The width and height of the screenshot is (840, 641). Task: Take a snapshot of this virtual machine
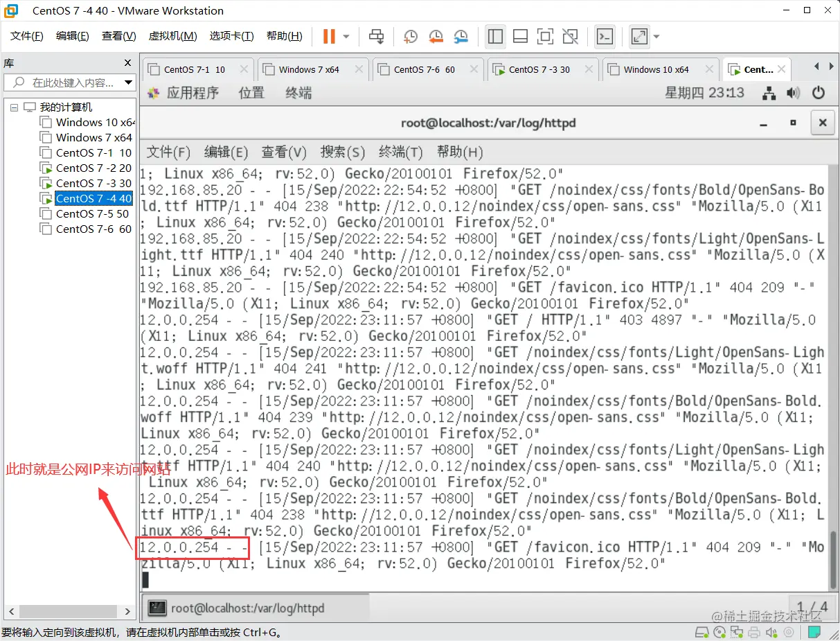[x=411, y=36]
